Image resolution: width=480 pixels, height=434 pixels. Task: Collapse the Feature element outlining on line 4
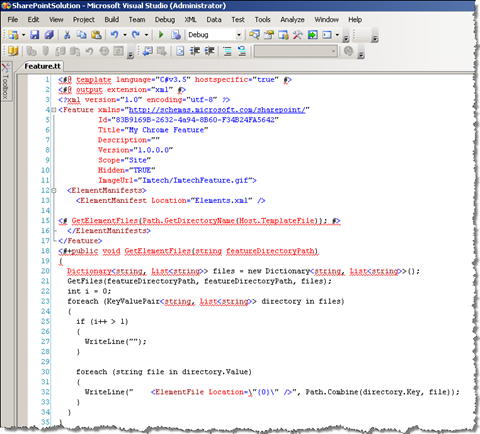54,110
